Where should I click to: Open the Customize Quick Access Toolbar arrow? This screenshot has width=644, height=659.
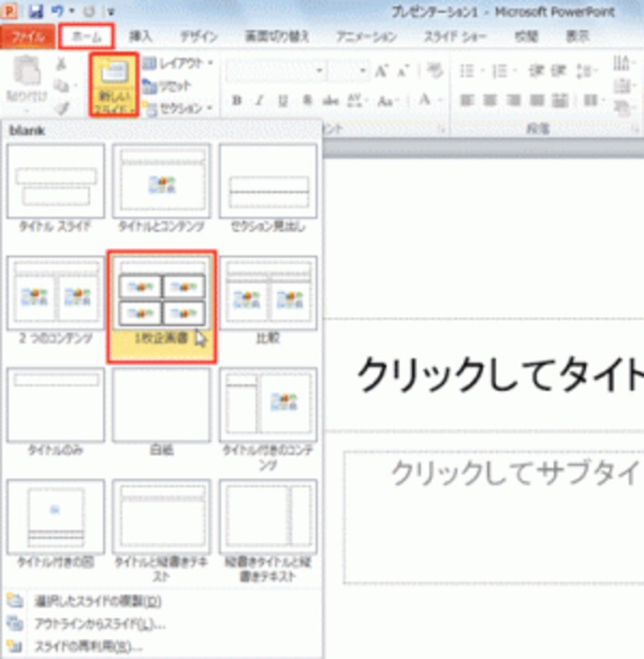click(x=111, y=12)
